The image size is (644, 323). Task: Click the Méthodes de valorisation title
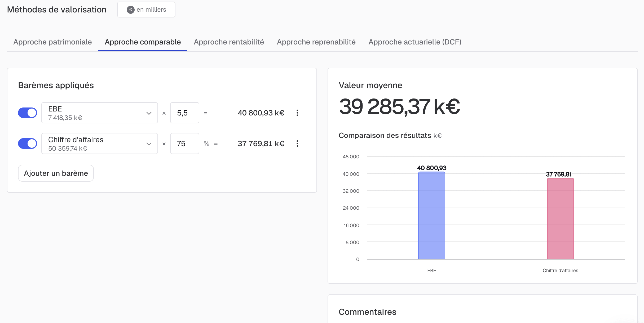click(57, 10)
